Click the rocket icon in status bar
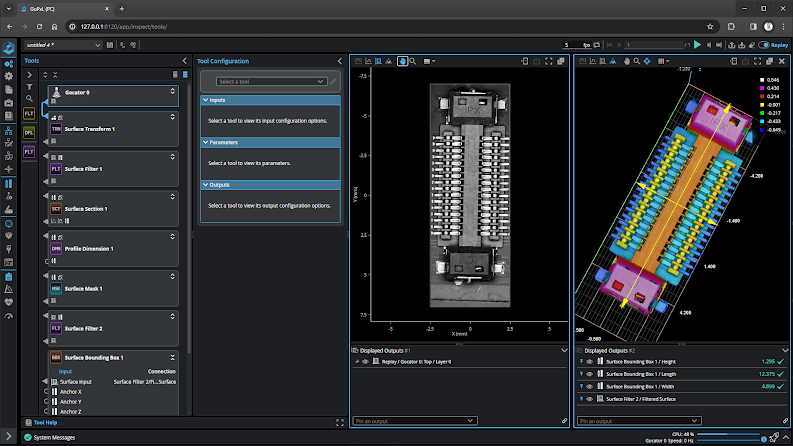 [774, 437]
